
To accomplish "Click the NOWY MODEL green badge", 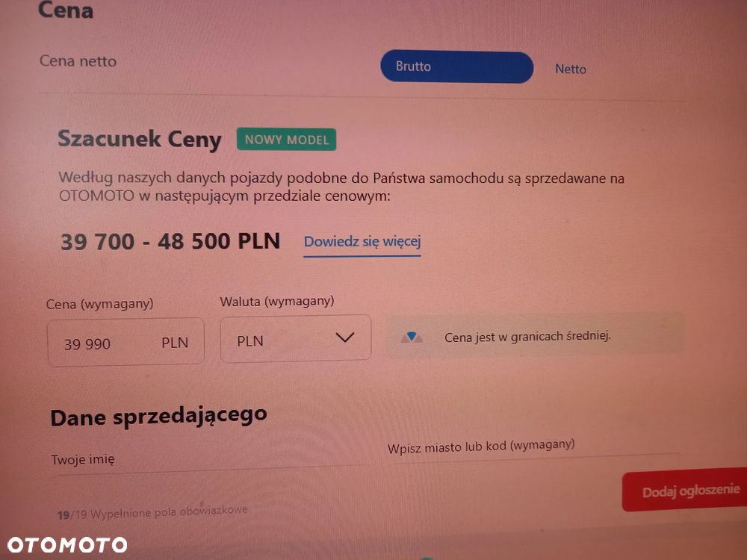I will coord(286,140).
